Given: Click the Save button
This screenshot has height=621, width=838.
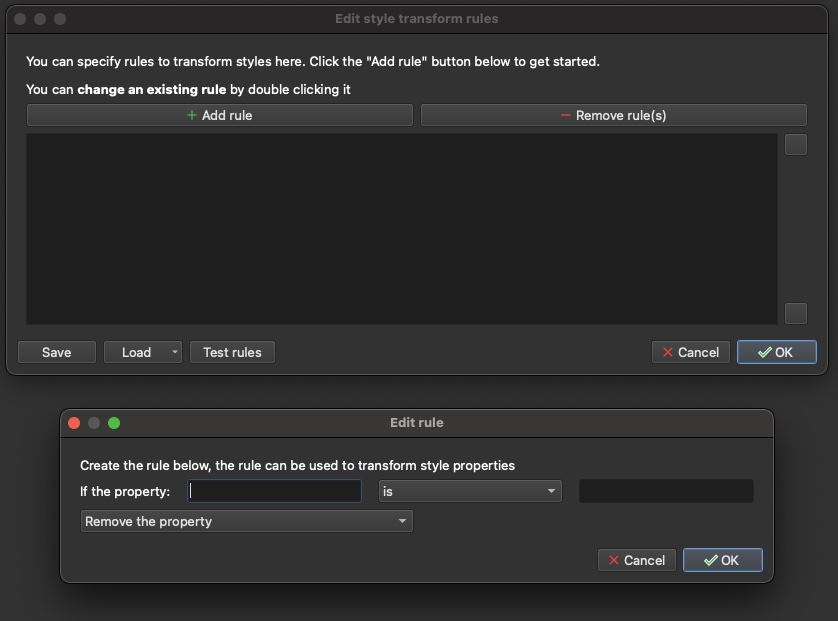Looking at the screenshot, I should pyautogui.click(x=57, y=352).
